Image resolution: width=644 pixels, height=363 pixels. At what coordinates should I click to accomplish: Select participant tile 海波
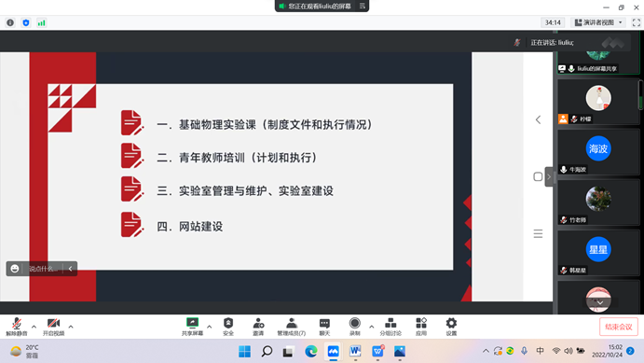[598, 152]
